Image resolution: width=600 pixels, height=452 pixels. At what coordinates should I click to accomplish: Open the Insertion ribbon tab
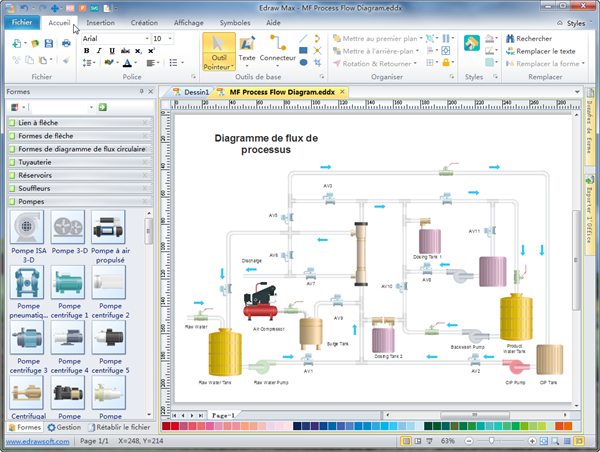(100, 21)
